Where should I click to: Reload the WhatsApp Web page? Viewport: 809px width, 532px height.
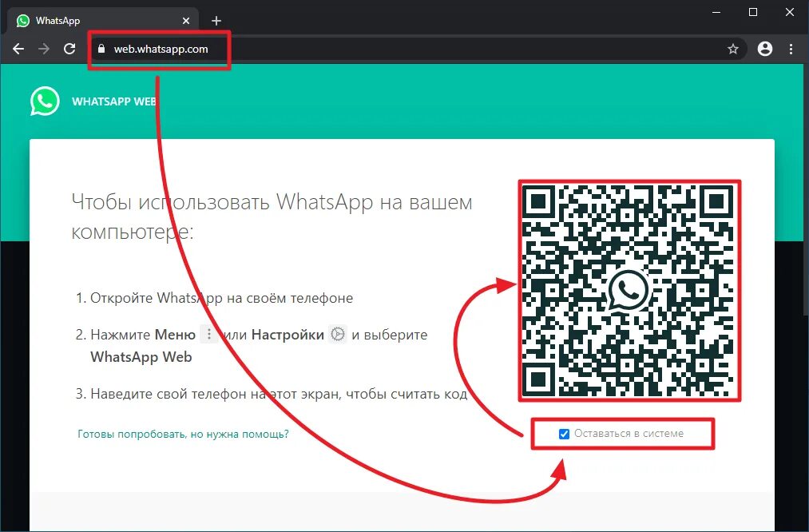69,49
